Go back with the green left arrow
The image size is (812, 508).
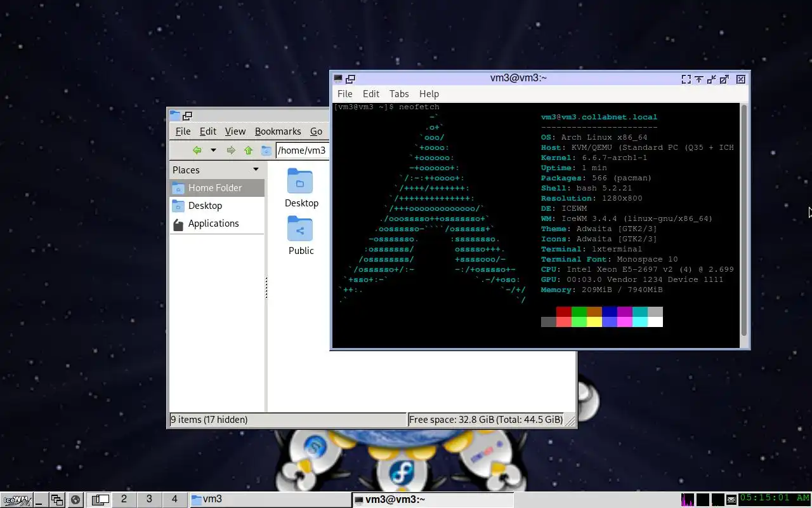197,150
